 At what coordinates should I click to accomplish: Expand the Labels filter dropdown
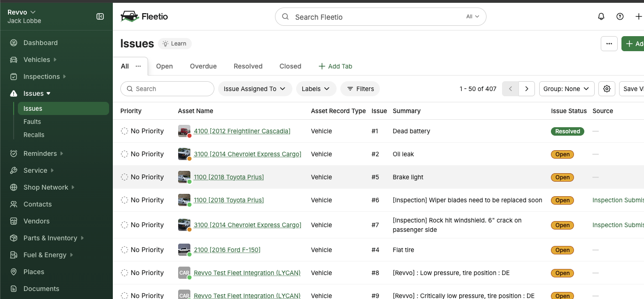pyautogui.click(x=316, y=89)
